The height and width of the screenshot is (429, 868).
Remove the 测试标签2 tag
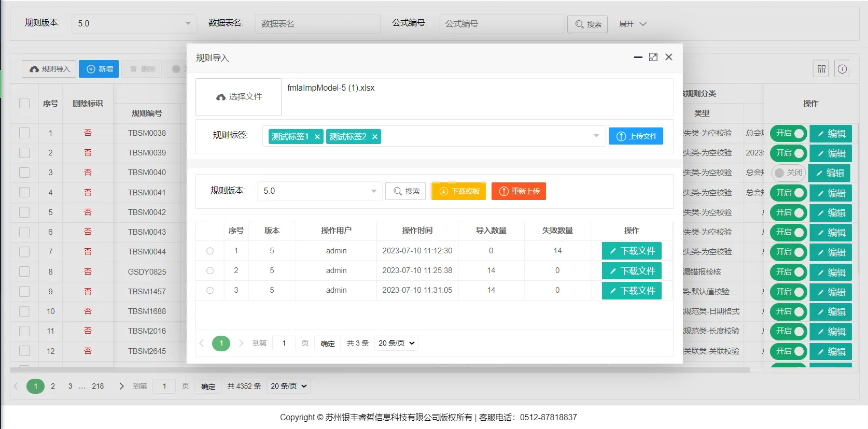coord(375,137)
